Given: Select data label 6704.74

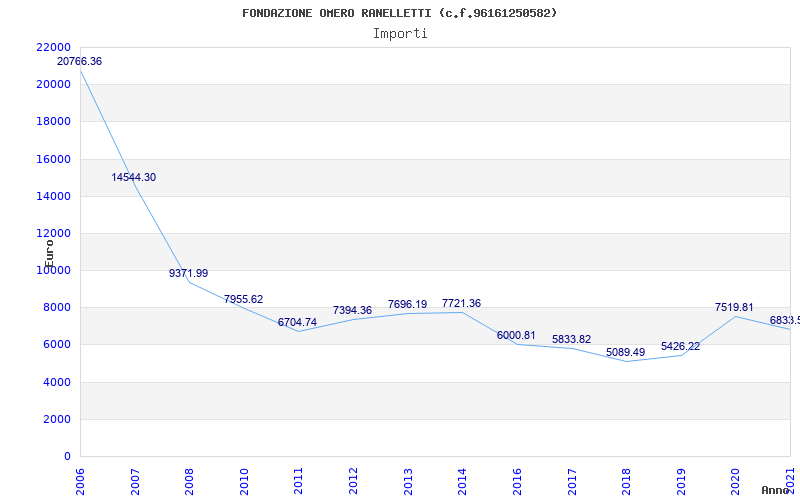Looking at the screenshot, I should 297,322.
